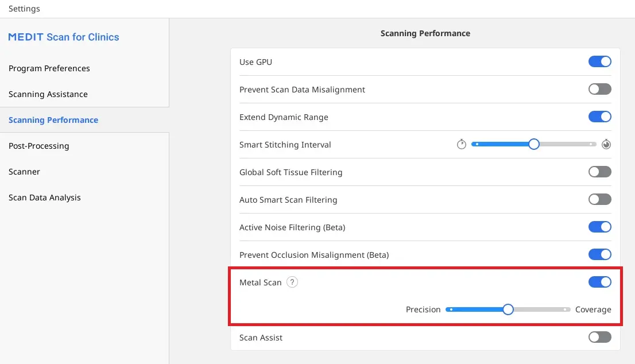This screenshot has height=364, width=635.
Task: Click the Settings window title
Action: pos(24,9)
